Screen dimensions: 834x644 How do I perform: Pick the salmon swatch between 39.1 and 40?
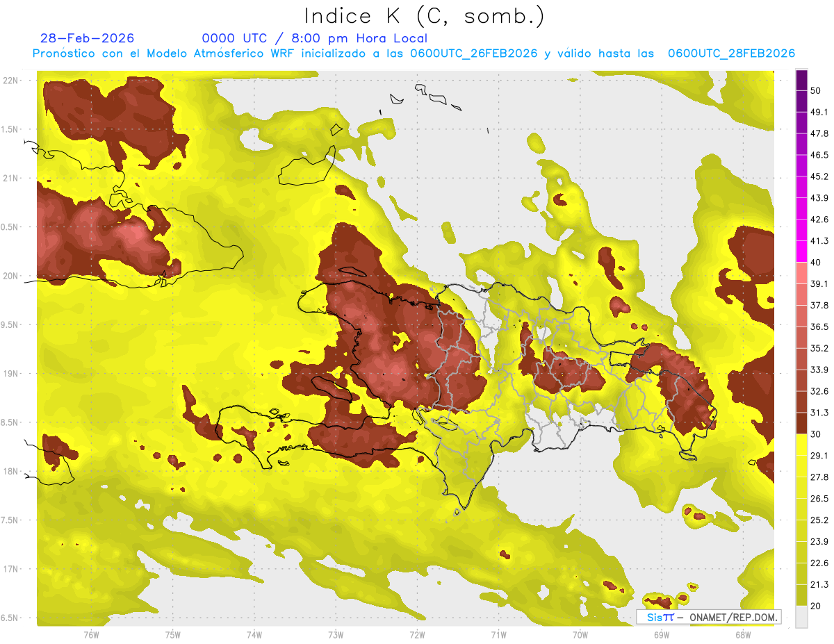801,273
